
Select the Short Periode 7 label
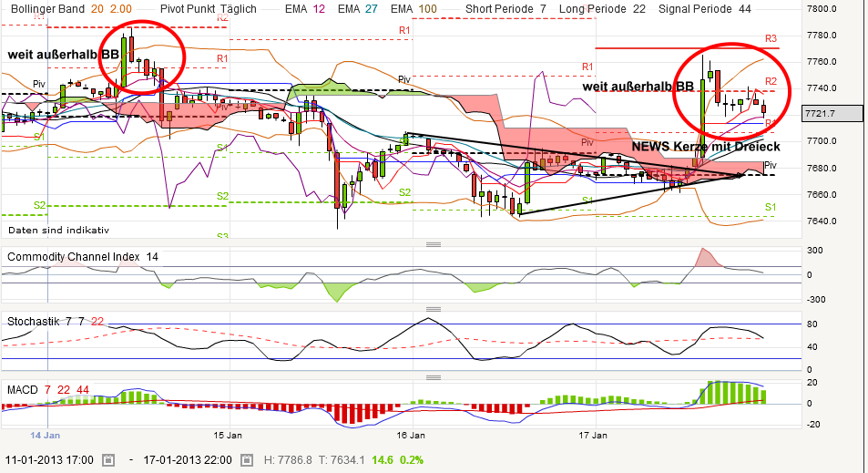click(x=505, y=9)
